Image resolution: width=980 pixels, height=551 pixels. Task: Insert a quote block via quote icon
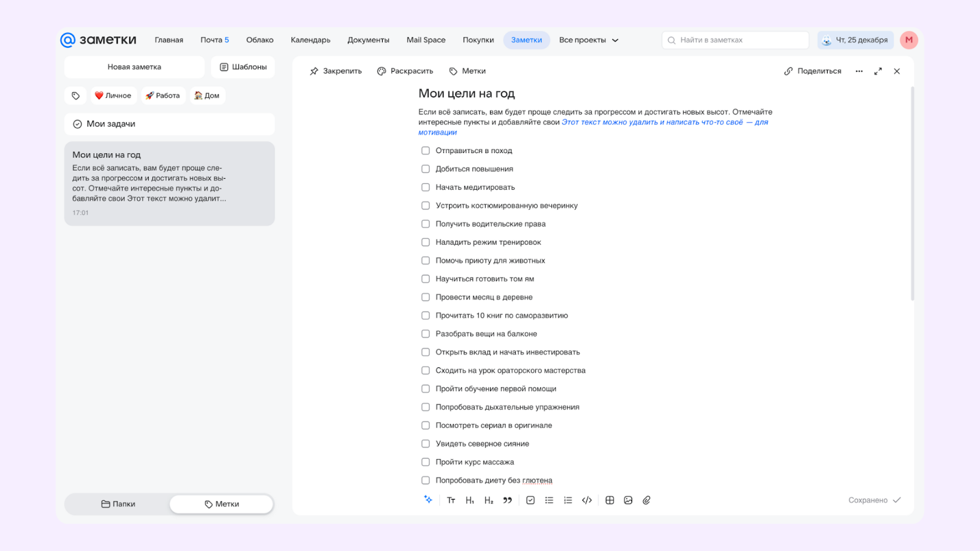click(x=507, y=500)
